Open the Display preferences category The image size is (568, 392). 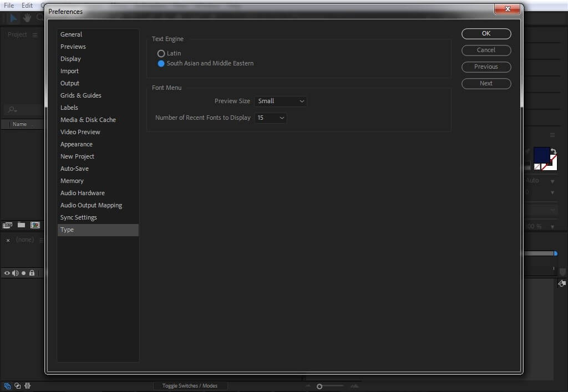pyautogui.click(x=98, y=59)
